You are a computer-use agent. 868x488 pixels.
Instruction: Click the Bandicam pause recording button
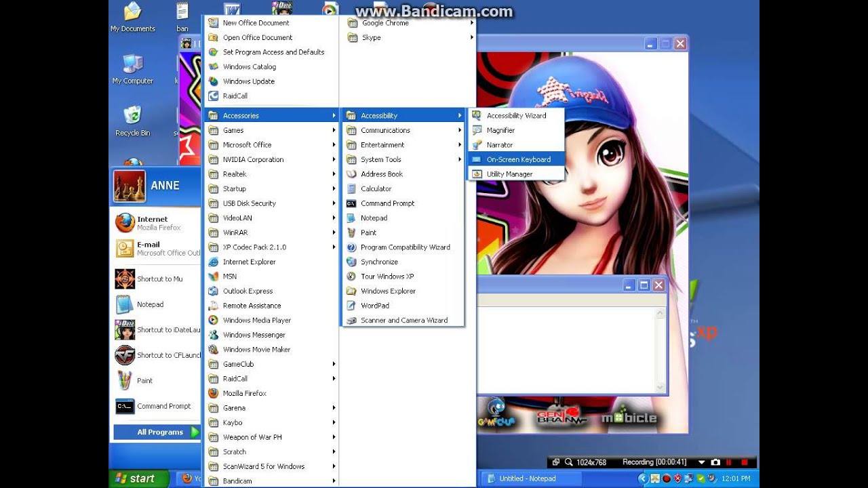click(730, 462)
